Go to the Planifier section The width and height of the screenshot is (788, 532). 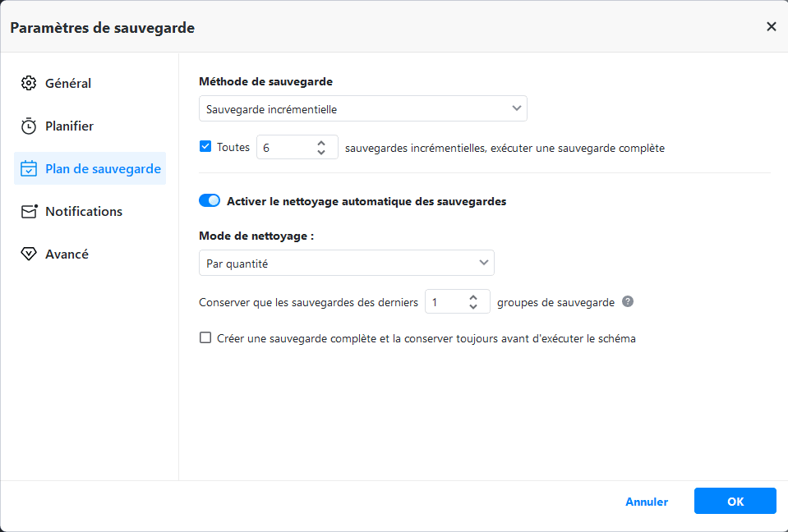point(69,126)
